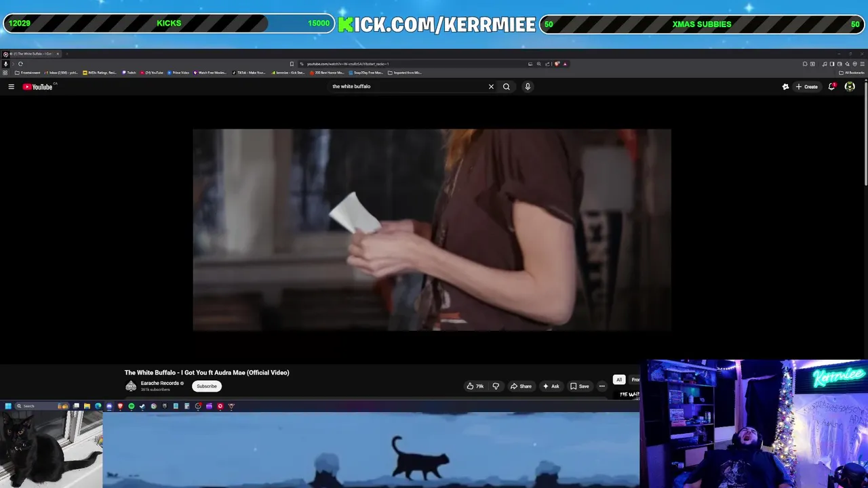The height and width of the screenshot is (488, 868).
Task: Open the IMDb Ratings bookmark
Action: (x=100, y=73)
